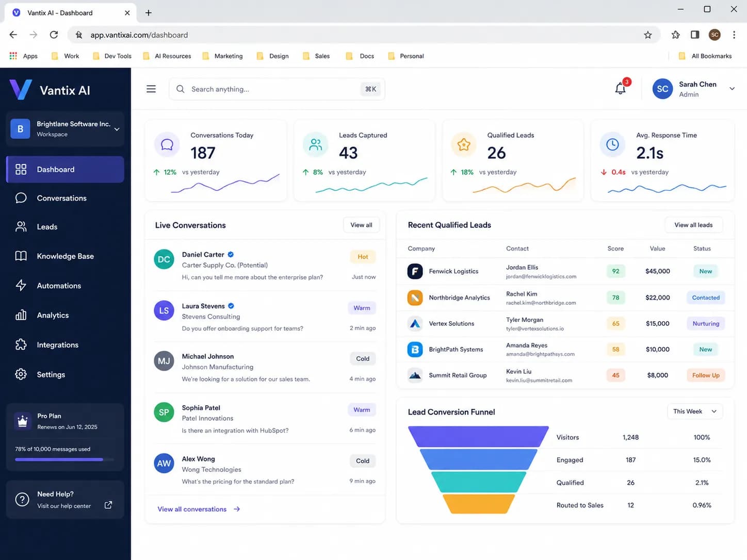The image size is (747, 560).
Task: Open the browser extensions icon
Action: [x=675, y=35]
